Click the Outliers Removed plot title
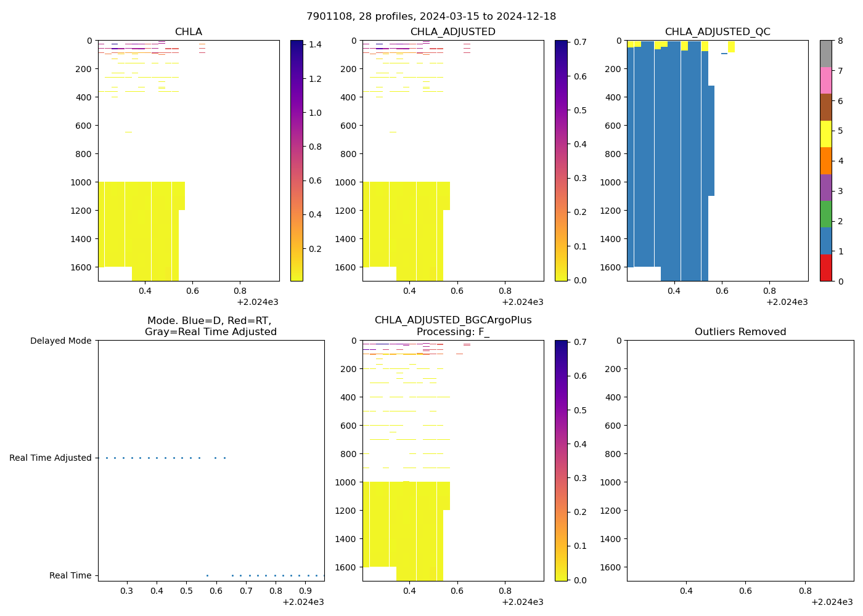The height and width of the screenshot is (616, 863). [740, 332]
